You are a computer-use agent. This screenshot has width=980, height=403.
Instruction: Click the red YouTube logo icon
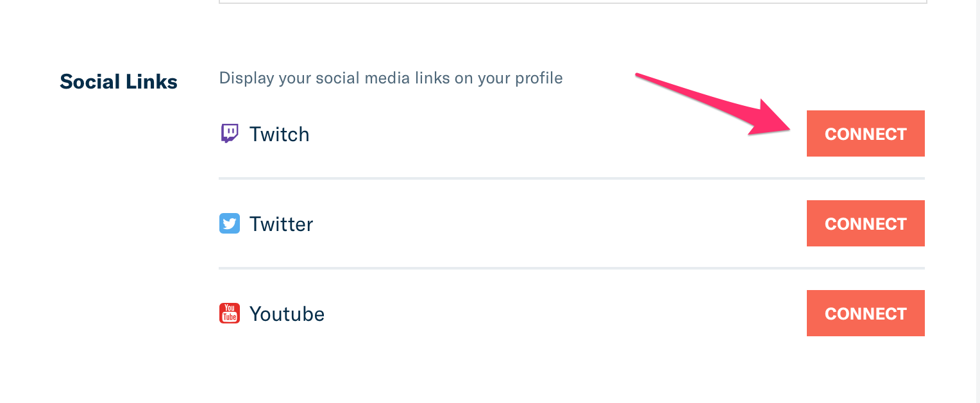pyautogui.click(x=230, y=313)
